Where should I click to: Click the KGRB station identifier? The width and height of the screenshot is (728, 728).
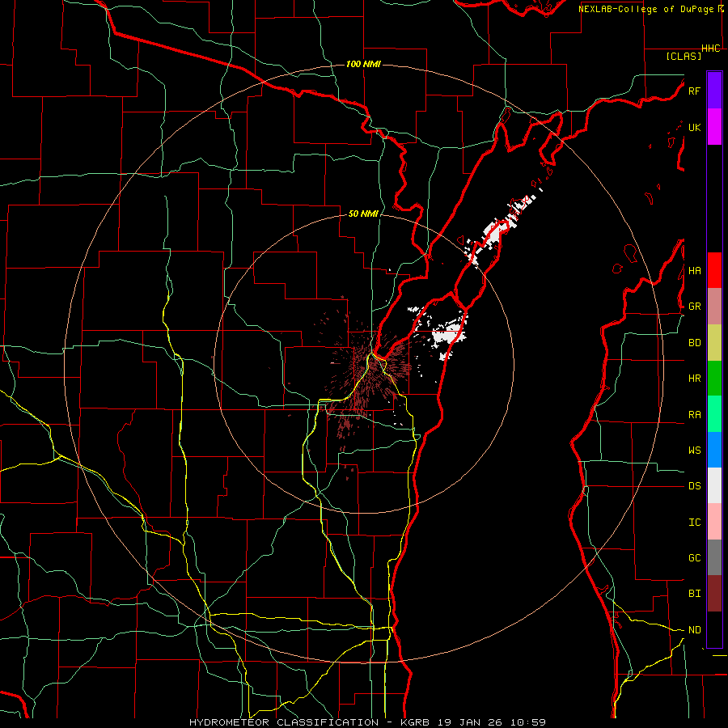(415, 722)
